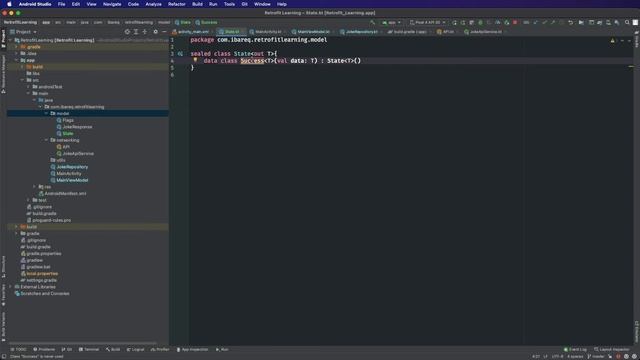Collapse the model package folder
This screenshot has width=640, height=360.
coord(46,113)
